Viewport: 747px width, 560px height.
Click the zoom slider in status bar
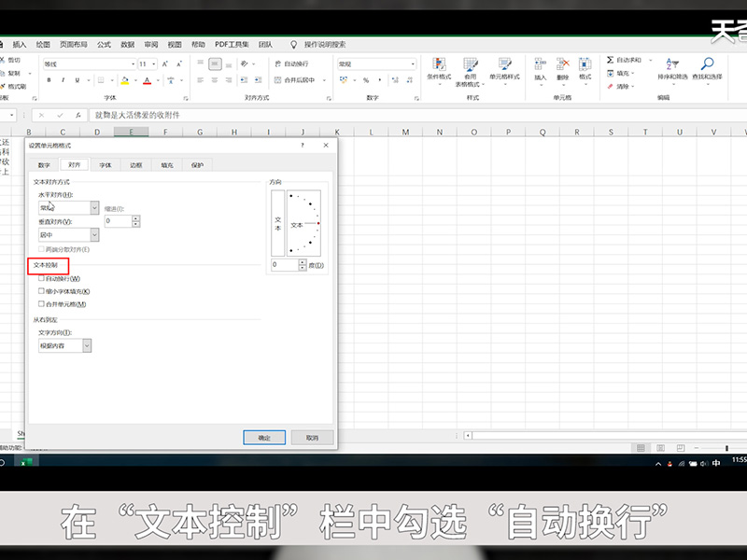pyautogui.click(x=726, y=448)
